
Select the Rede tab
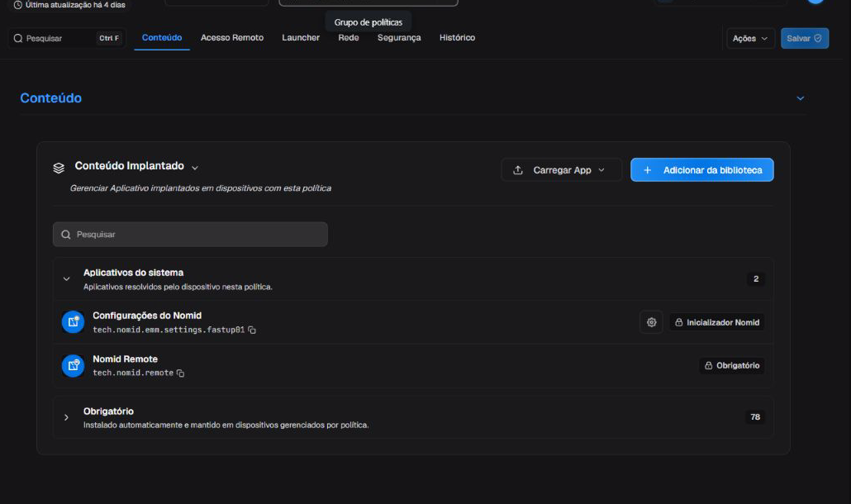349,37
